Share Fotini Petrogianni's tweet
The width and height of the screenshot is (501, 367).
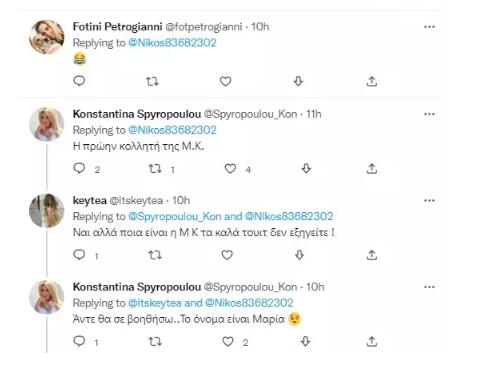(372, 81)
